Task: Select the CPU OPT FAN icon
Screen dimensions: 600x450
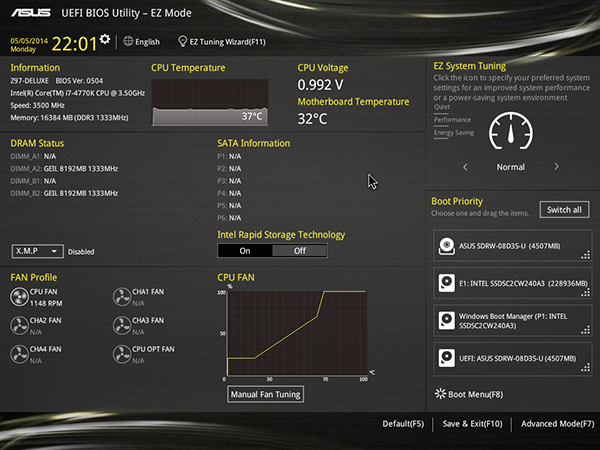Action: click(122, 354)
